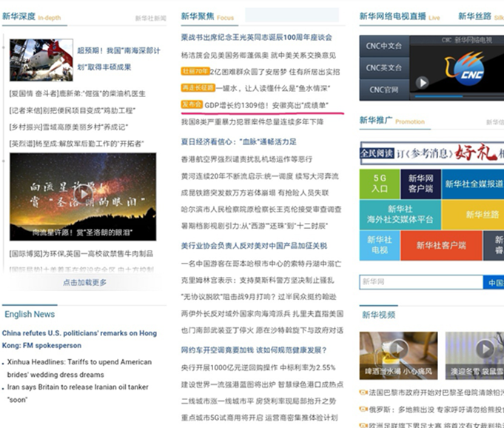
Task: Open 央行开展1000亿元逆回购操作 article
Action: tap(258, 367)
